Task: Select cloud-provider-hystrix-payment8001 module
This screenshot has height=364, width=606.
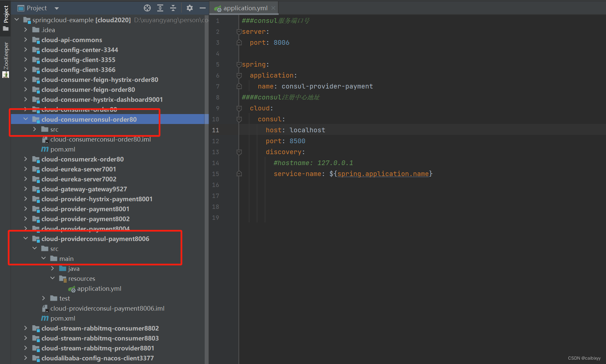Action: pyautogui.click(x=97, y=199)
